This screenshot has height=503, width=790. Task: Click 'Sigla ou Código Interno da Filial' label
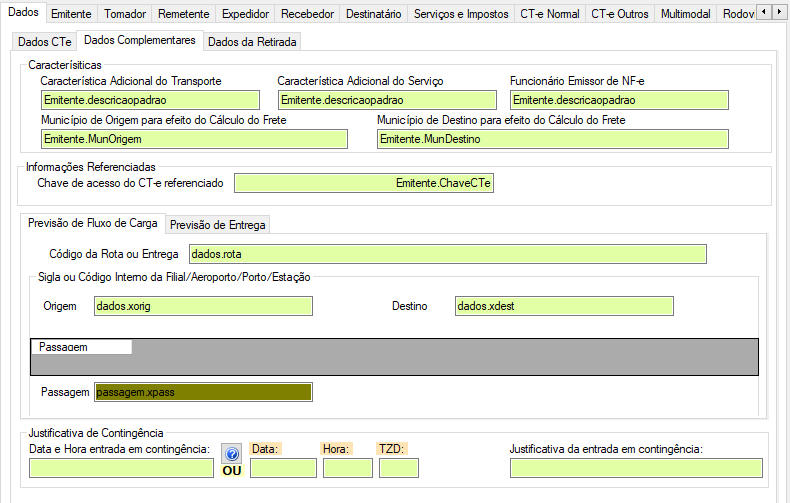tap(174, 277)
